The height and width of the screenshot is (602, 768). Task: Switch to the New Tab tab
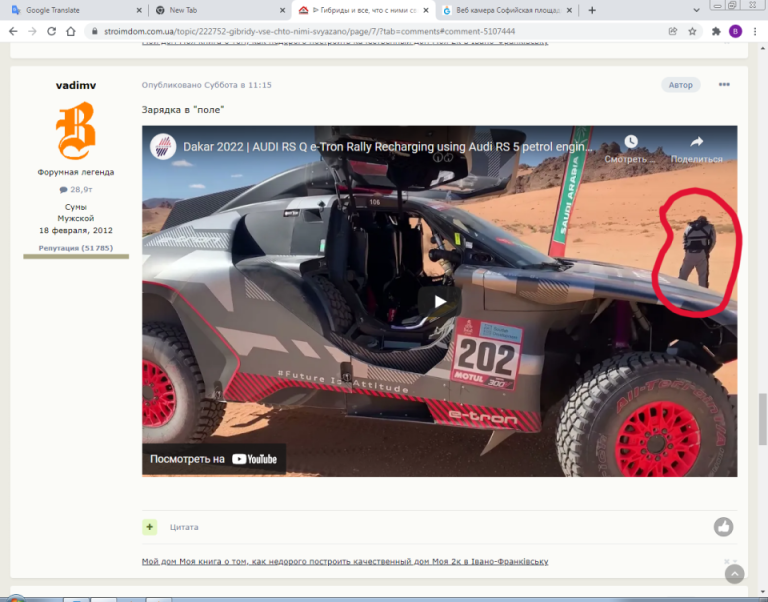coord(183,10)
